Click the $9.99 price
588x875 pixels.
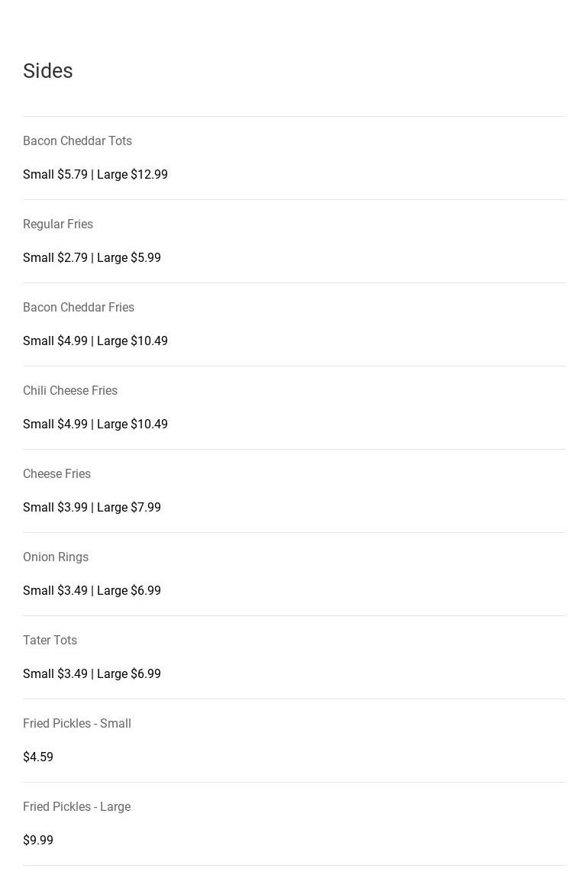(x=38, y=841)
